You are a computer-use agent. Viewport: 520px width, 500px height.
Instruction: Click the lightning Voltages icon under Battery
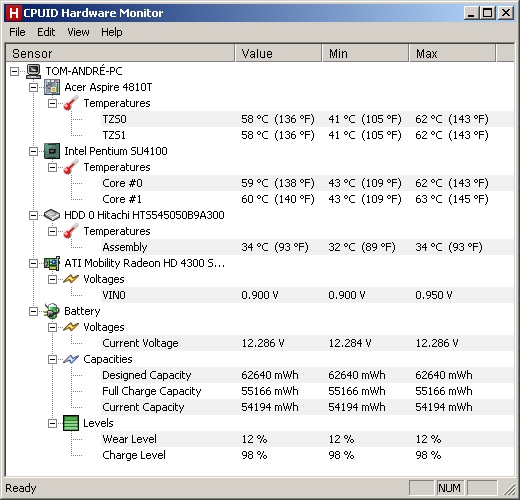click(71, 327)
